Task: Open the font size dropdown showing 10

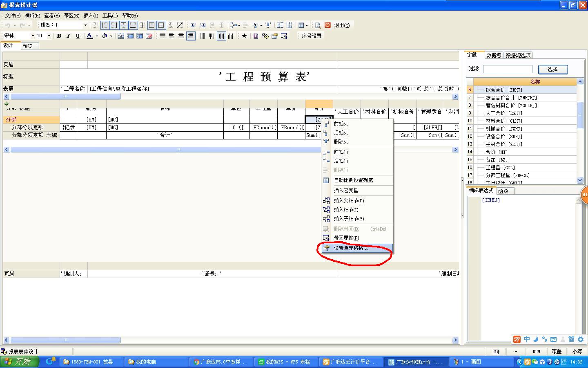Action: point(49,36)
